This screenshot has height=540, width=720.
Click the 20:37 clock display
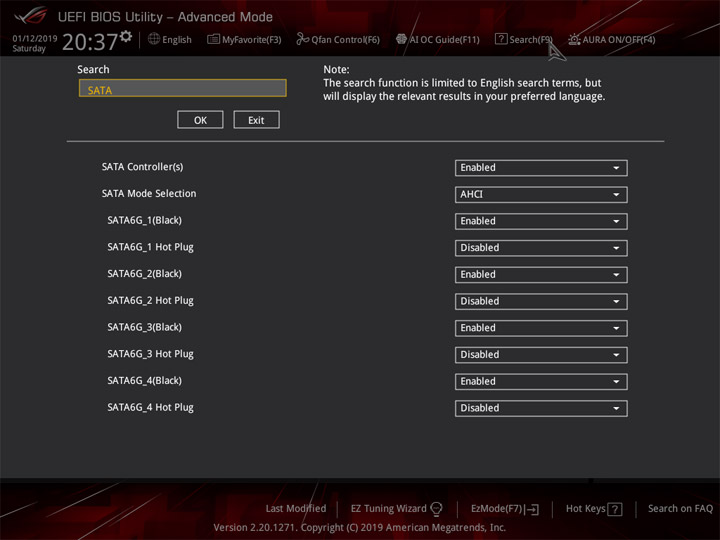[90, 42]
